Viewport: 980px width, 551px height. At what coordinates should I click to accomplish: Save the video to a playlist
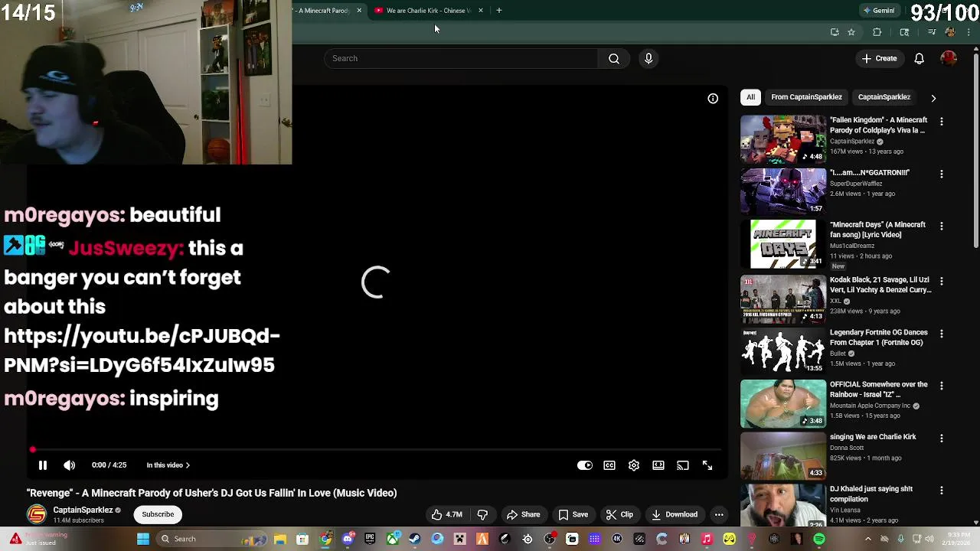[x=573, y=514]
